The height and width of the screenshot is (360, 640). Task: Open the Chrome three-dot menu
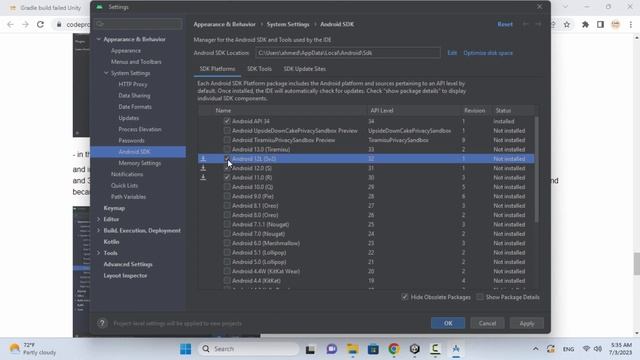[x=631, y=24]
